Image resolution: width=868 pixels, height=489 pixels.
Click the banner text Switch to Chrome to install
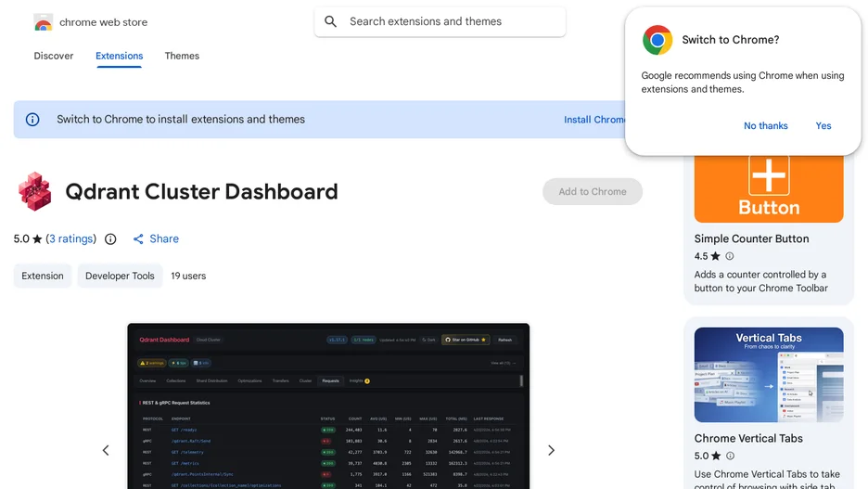click(x=181, y=119)
